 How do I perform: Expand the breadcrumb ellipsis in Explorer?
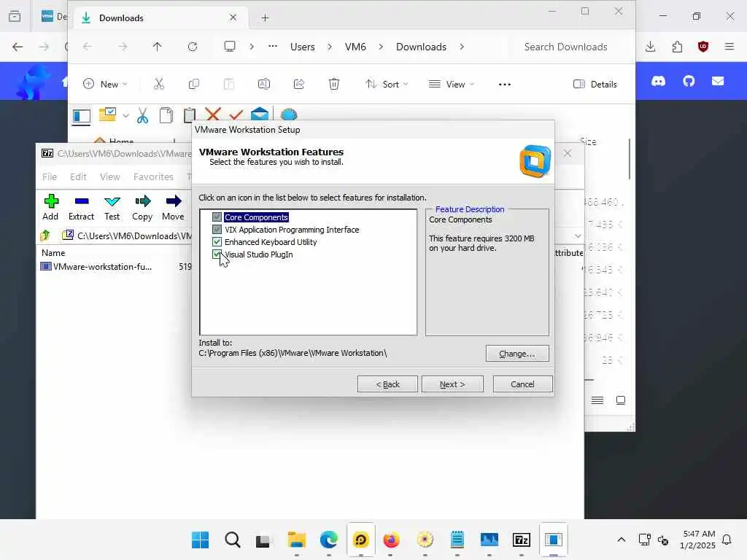coord(273,47)
